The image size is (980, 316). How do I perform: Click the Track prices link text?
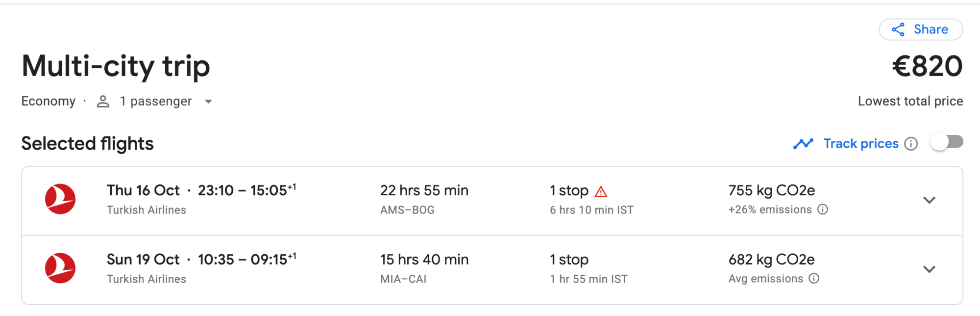pyautogui.click(x=861, y=144)
